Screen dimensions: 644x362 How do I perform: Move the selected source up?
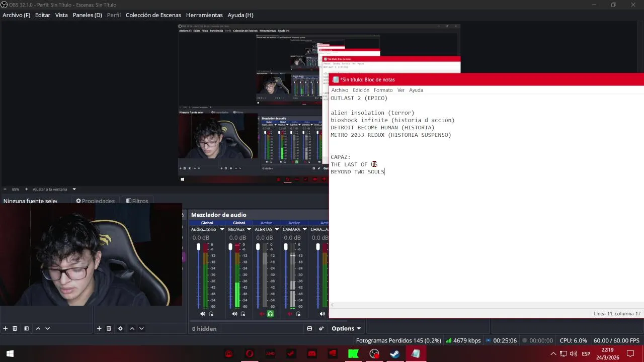click(x=132, y=328)
